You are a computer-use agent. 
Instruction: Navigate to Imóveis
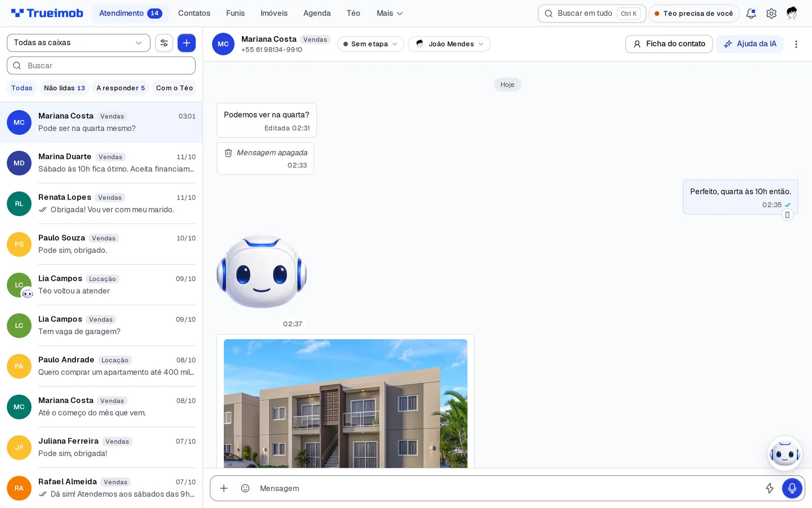pyautogui.click(x=274, y=14)
